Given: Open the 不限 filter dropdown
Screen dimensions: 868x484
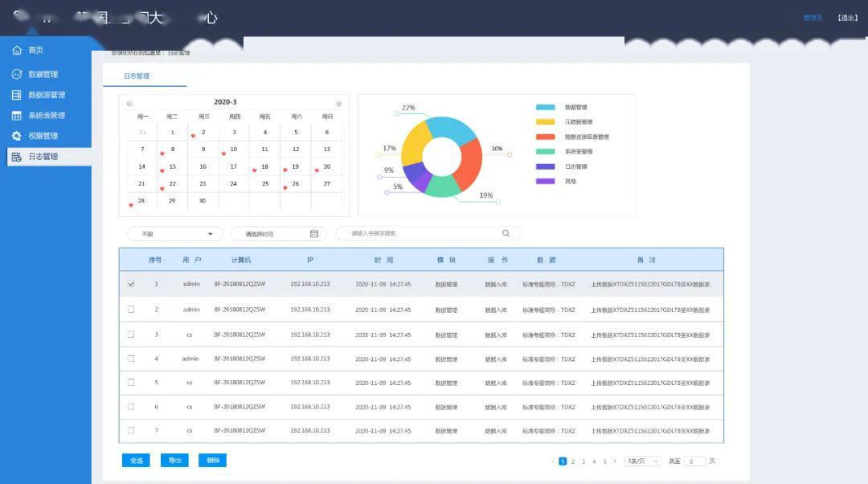Looking at the screenshot, I should pos(175,234).
